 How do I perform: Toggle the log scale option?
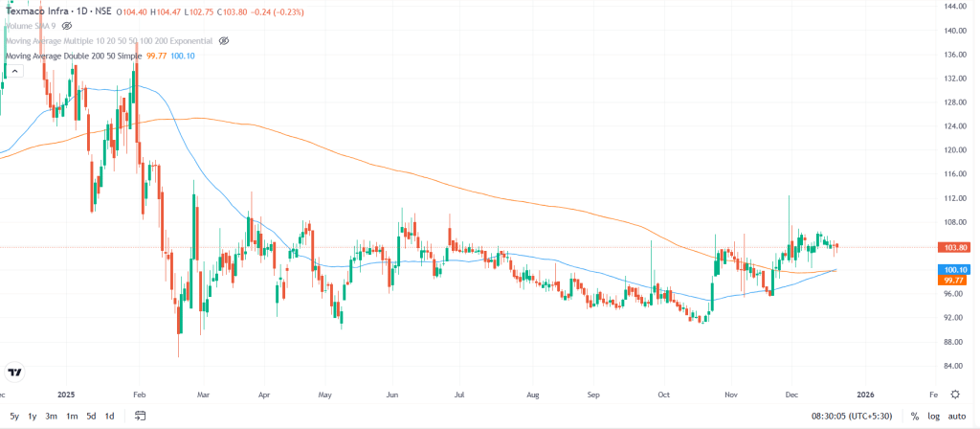coord(934,416)
